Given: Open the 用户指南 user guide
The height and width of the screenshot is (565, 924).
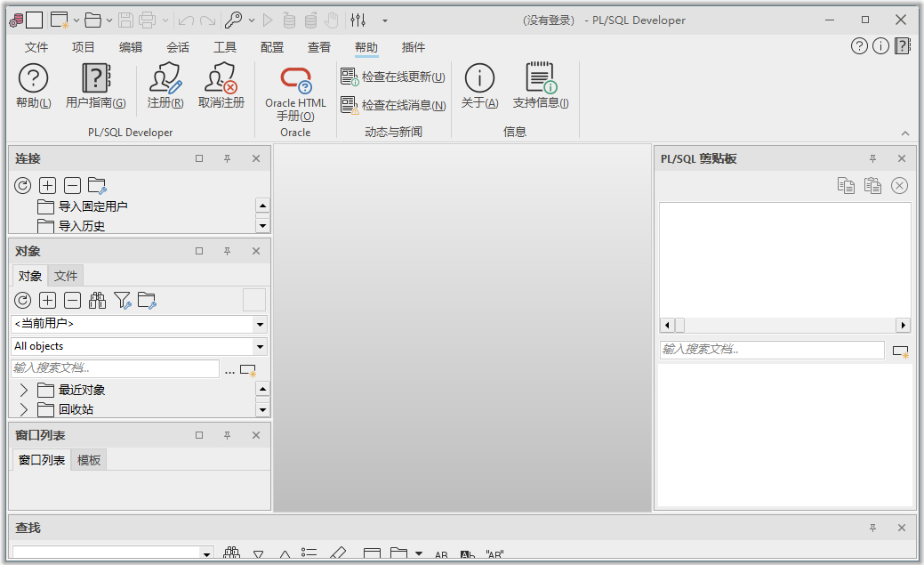Looking at the screenshot, I should pos(95,86).
